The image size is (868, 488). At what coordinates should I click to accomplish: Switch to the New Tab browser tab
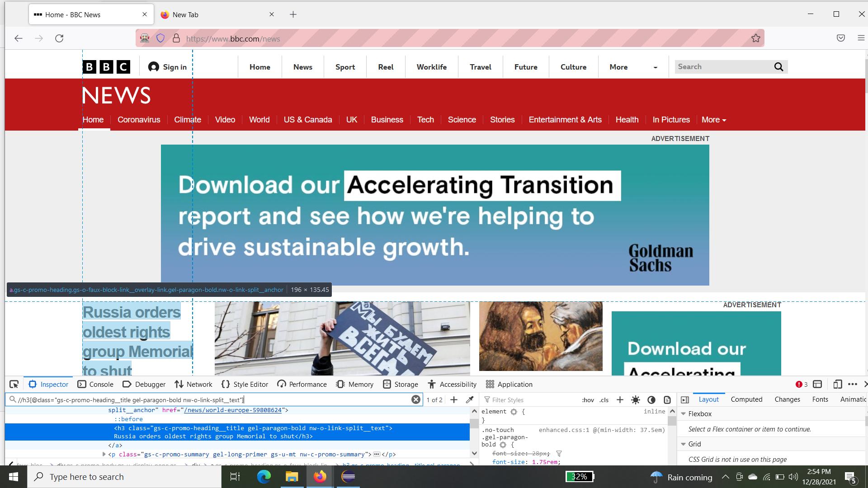[x=217, y=14]
